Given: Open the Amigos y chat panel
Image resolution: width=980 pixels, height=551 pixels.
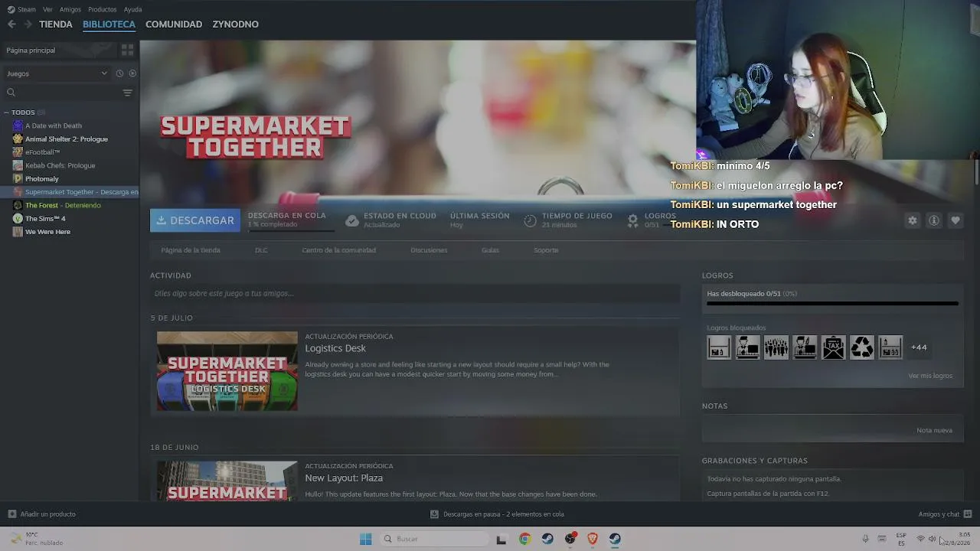Looking at the screenshot, I should [x=945, y=514].
